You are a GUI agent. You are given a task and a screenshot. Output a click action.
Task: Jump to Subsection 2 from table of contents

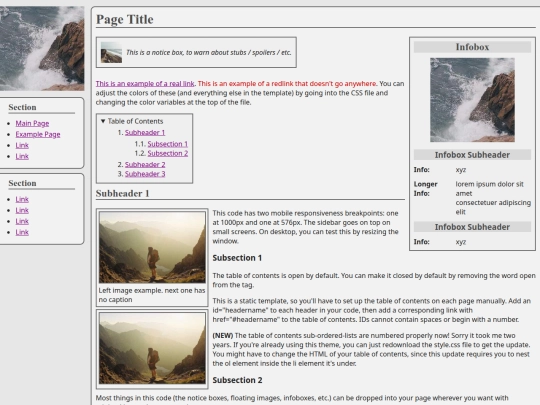click(x=168, y=153)
